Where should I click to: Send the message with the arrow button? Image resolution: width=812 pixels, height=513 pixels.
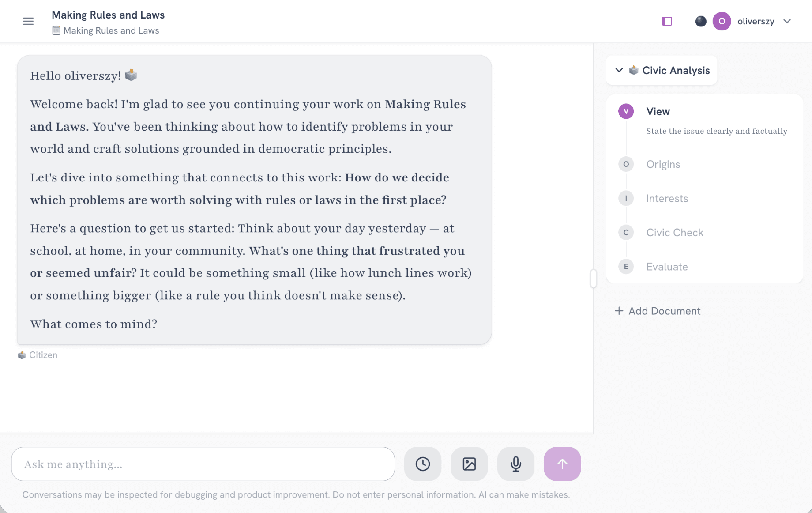562,464
